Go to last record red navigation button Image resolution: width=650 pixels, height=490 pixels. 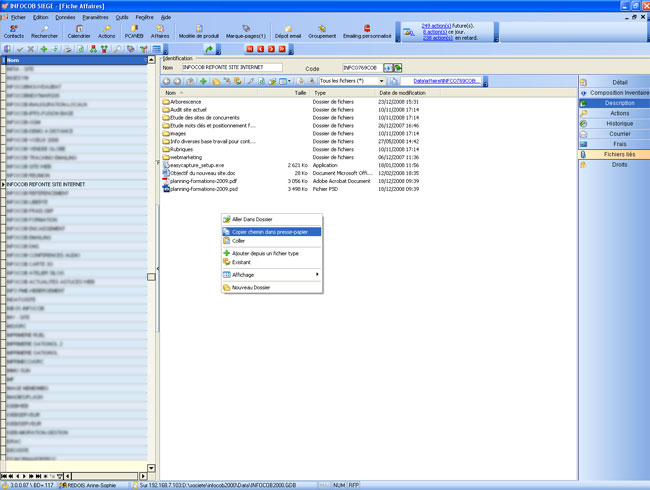pyautogui.click(x=282, y=49)
